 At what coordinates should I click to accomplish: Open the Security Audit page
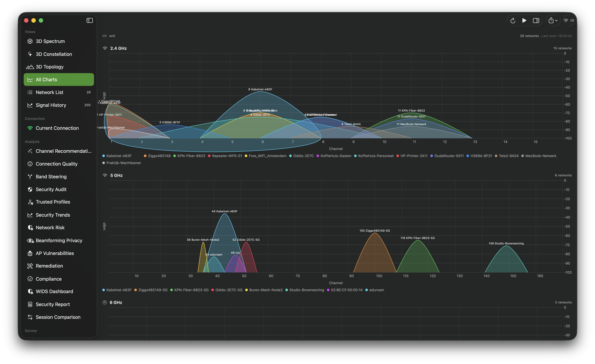pyautogui.click(x=59, y=189)
